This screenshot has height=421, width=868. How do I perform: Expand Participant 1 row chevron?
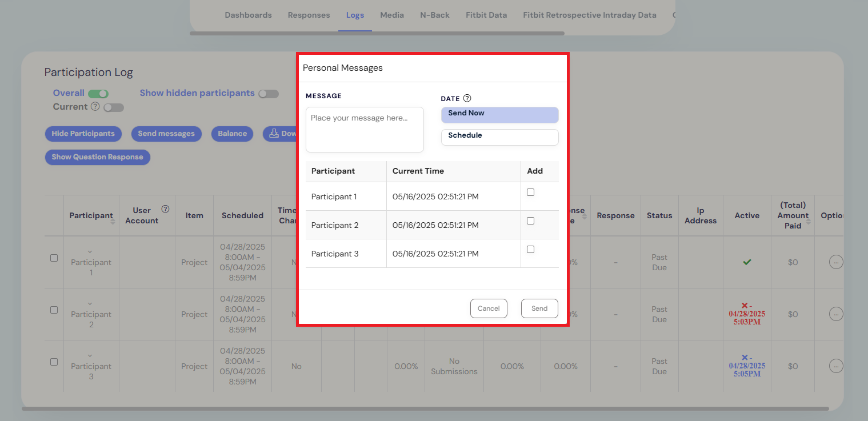[90, 252]
